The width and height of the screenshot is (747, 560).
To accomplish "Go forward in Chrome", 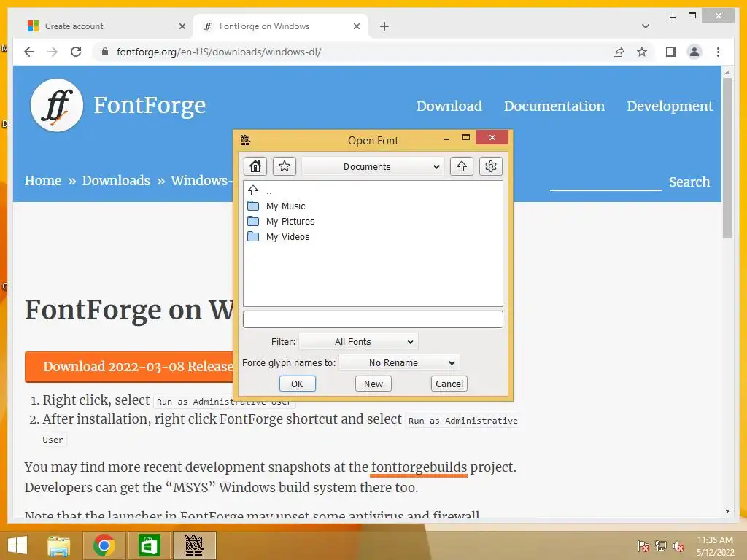I will coord(53,52).
